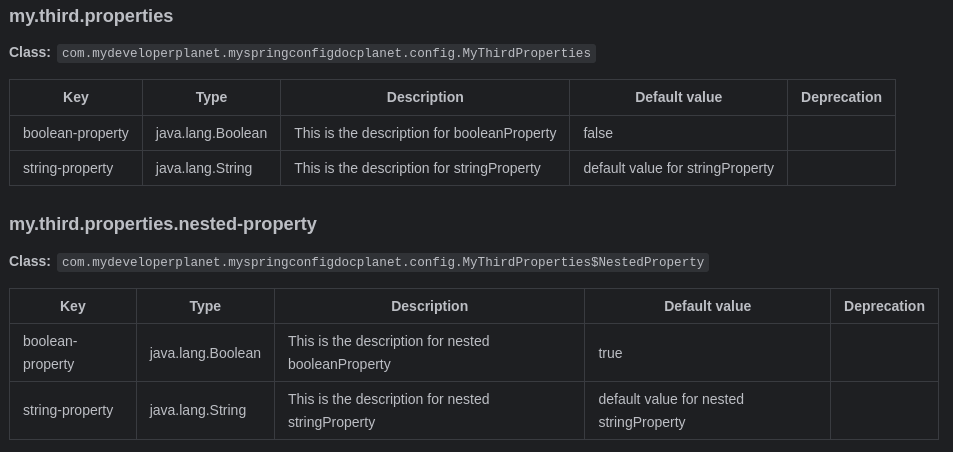Screen dimensions: 953x452
Task: Click the Type header in first table
Action: pos(212,97)
